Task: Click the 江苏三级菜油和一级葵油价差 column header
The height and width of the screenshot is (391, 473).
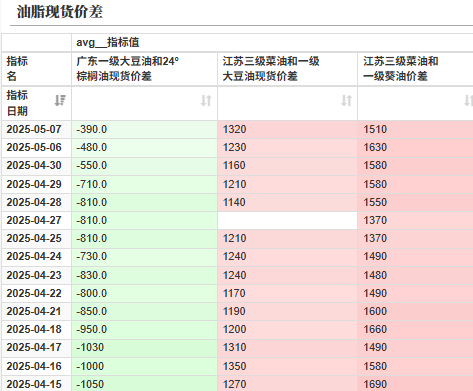Action: (415, 69)
